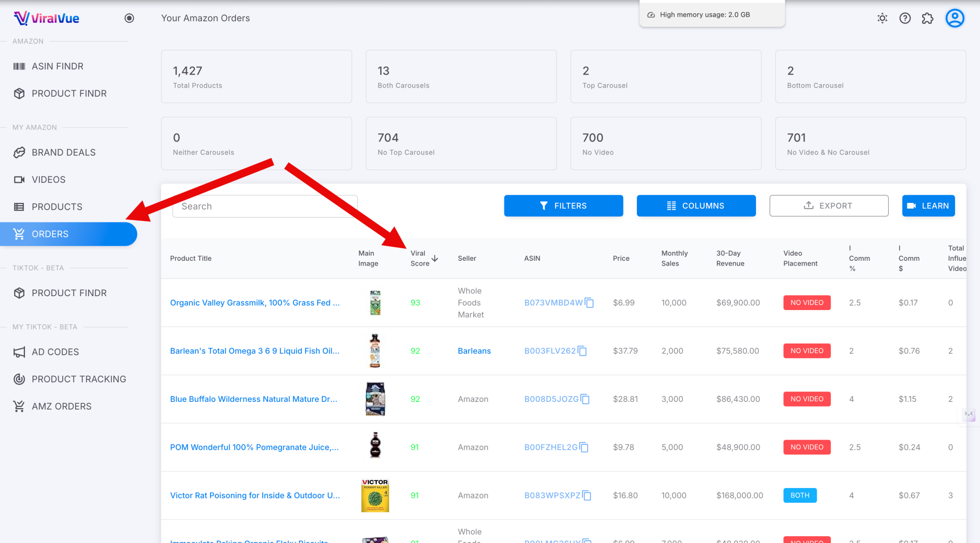Select the ASIN FINDR barcode icon

19,66
